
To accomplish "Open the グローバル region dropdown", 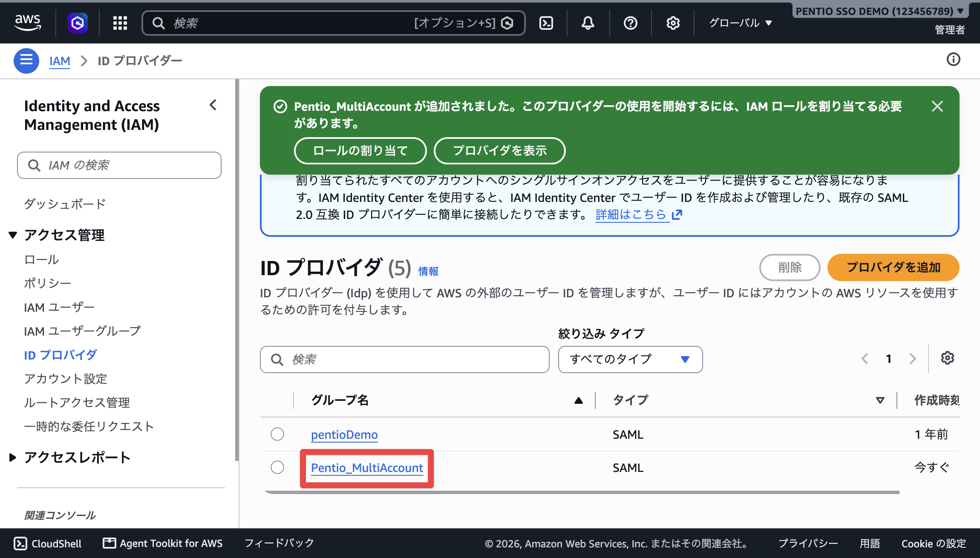I will (x=741, y=23).
